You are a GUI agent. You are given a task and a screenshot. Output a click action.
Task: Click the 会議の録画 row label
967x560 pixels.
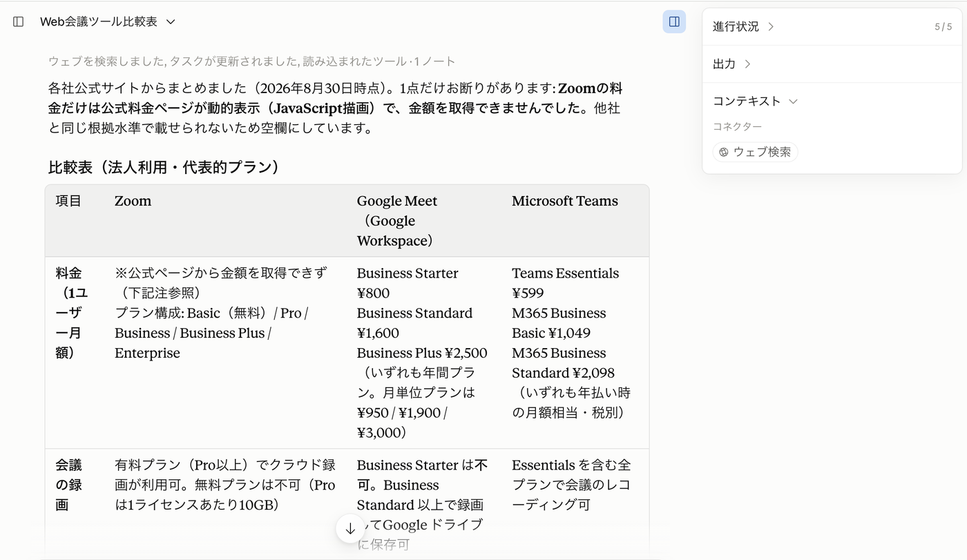pyautogui.click(x=68, y=485)
